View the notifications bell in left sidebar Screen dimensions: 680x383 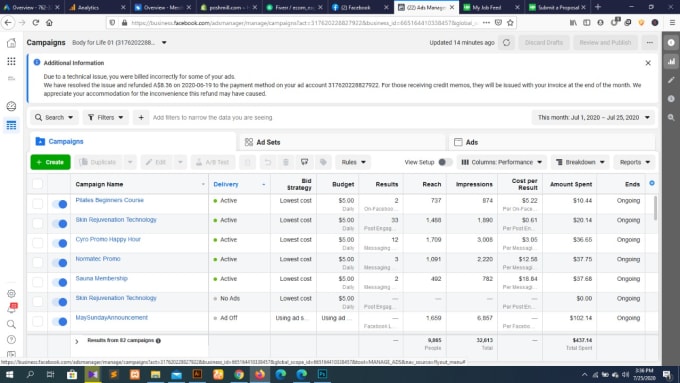pos(11,309)
